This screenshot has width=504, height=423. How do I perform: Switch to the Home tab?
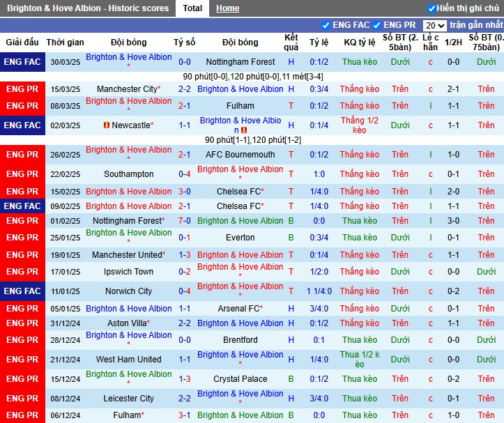227,8
